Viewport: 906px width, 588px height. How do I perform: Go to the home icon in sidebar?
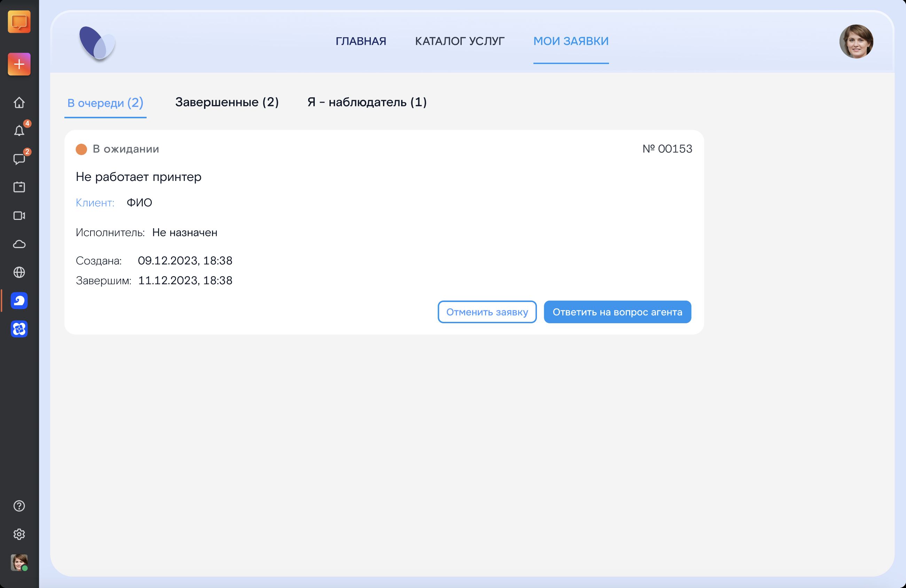pyautogui.click(x=19, y=103)
